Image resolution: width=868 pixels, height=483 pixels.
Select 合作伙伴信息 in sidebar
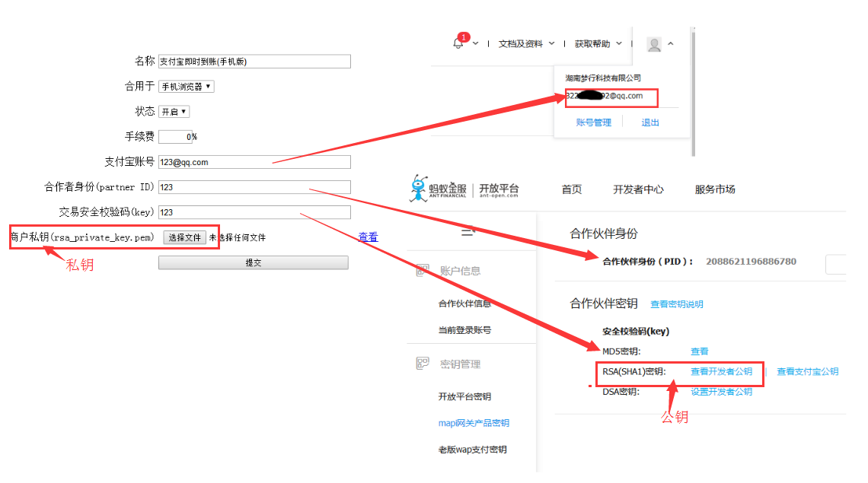click(x=464, y=303)
